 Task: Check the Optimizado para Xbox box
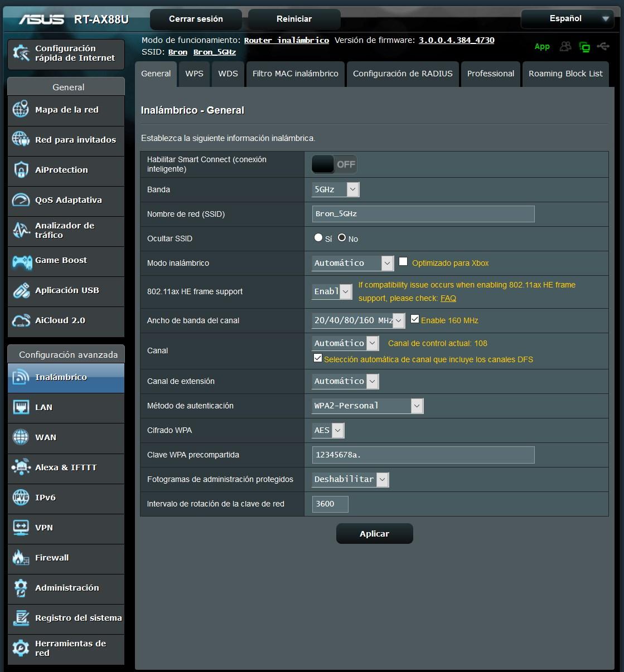point(403,262)
